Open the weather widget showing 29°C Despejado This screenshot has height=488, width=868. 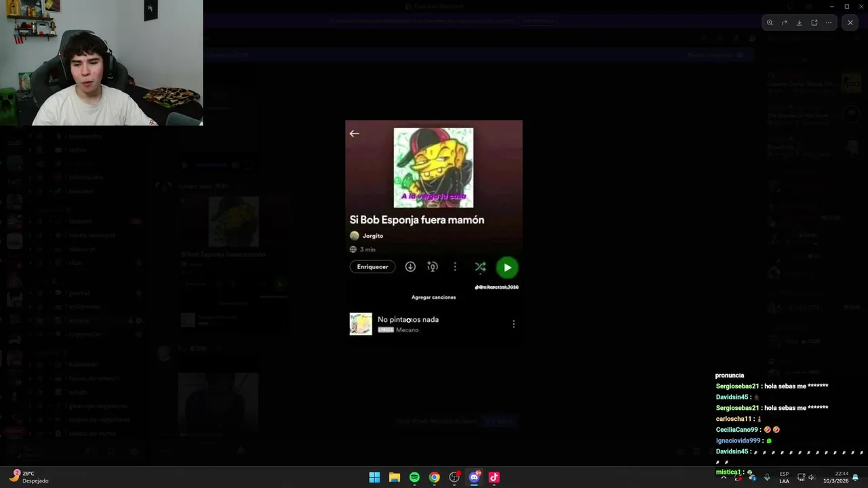[x=29, y=477]
